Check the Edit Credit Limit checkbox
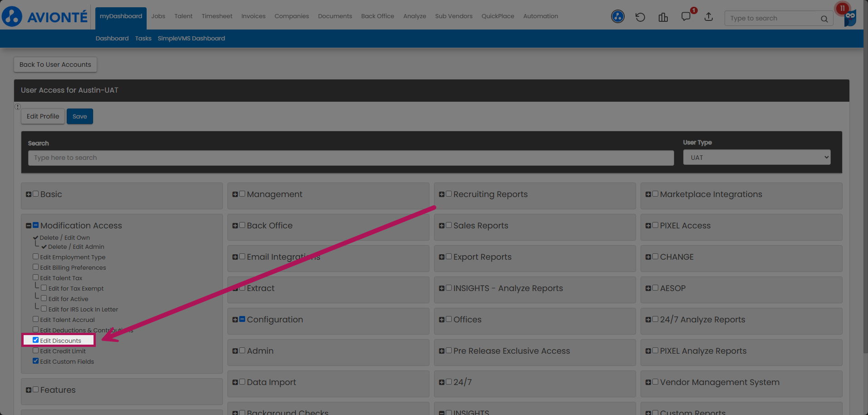The width and height of the screenshot is (868, 415). 35,351
